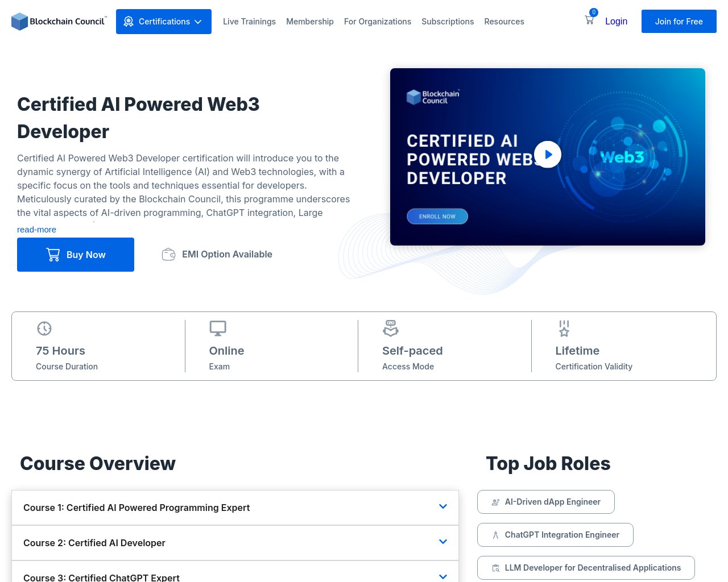
Task: Click the Certification Validity label
Action: click(x=594, y=367)
